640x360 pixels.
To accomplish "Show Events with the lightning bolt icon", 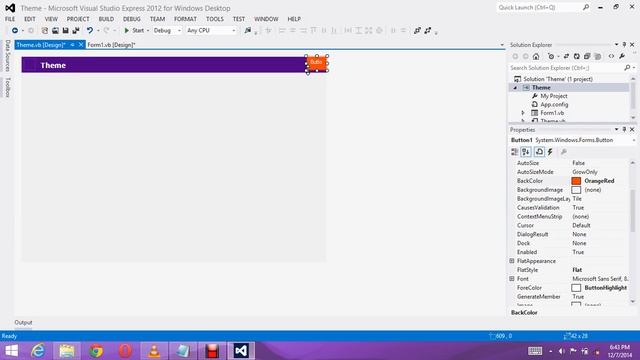I will click(550, 152).
